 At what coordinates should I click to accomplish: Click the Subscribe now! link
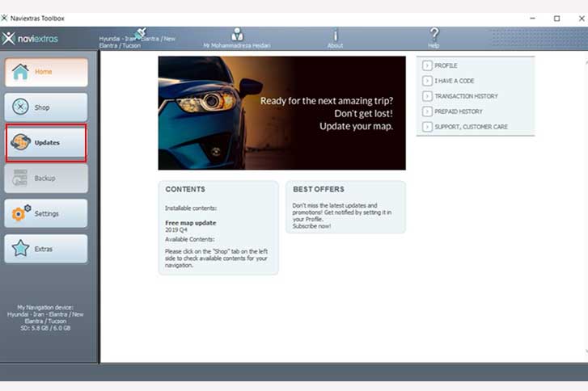(x=311, y=226)
